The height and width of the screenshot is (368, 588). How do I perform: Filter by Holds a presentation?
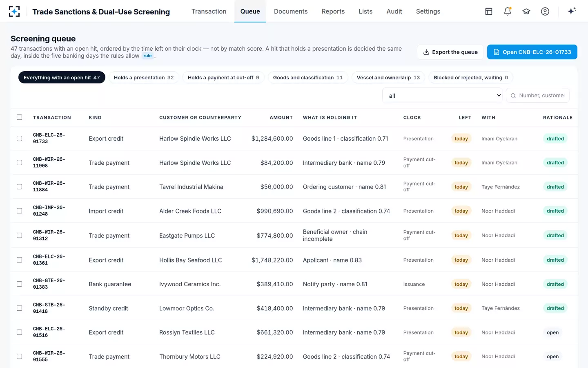click(144, 78)
